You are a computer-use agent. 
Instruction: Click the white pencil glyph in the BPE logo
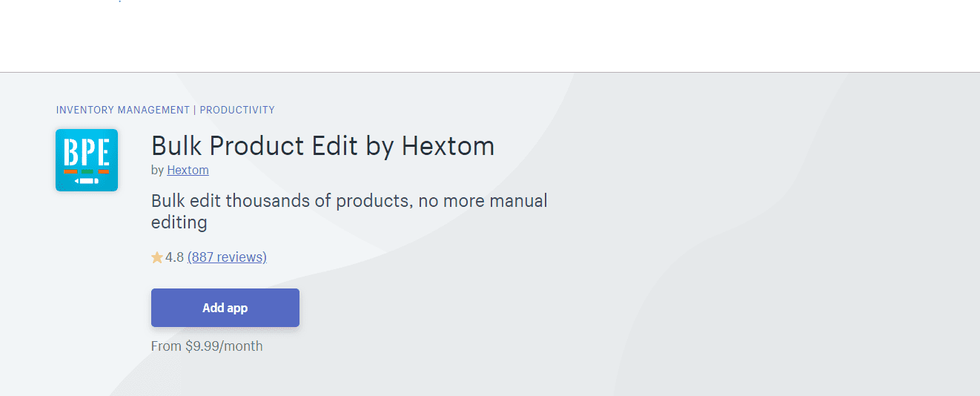click(87, 181)
